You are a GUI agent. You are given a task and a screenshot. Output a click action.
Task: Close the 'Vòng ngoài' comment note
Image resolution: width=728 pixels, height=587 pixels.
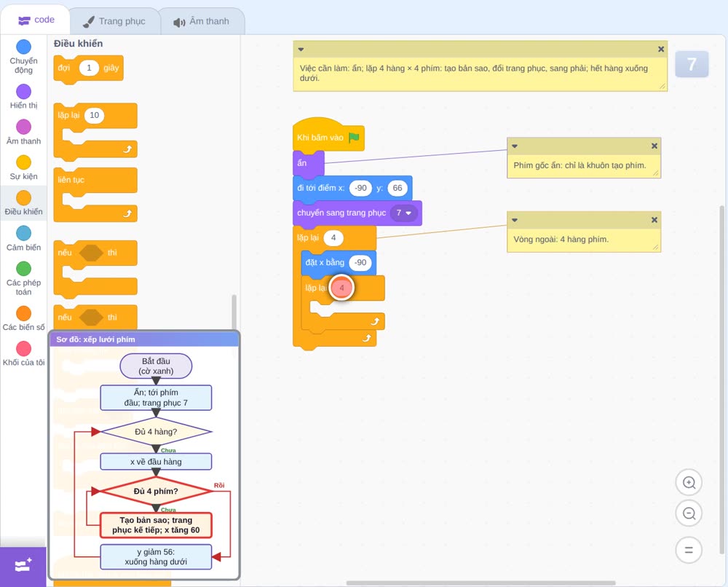(x=654, y=220)
